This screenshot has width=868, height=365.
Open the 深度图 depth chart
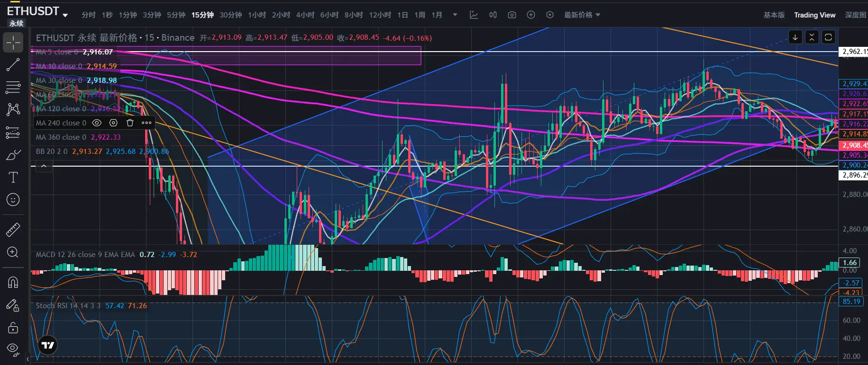856,15
